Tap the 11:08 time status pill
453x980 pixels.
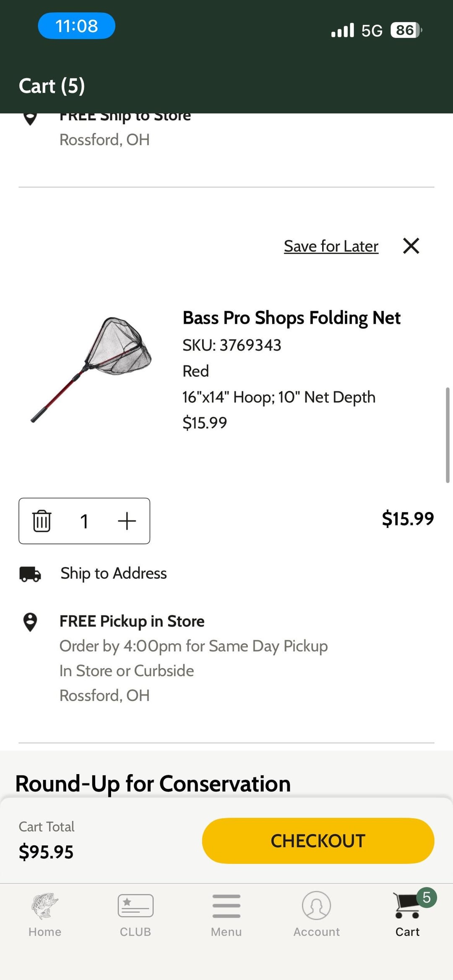click(x=76, y=26)
